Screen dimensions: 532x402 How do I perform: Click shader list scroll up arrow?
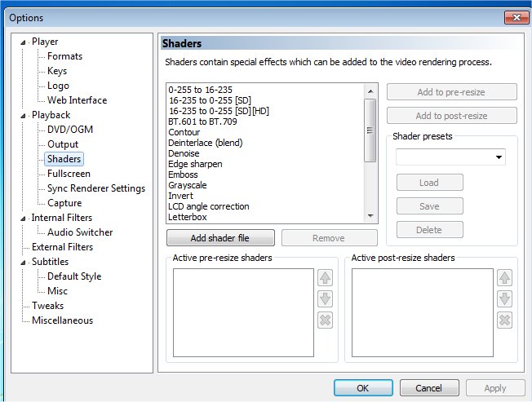(370, 91)
